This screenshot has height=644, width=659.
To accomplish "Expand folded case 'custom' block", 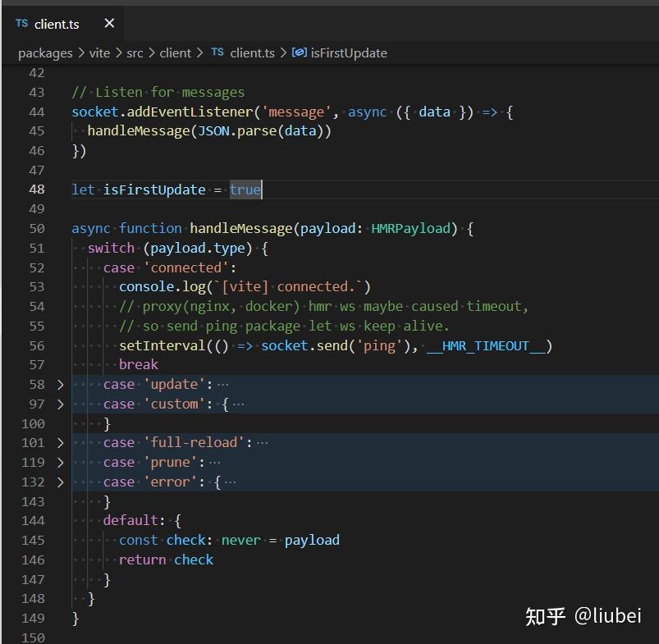I will tap(60, 404).
